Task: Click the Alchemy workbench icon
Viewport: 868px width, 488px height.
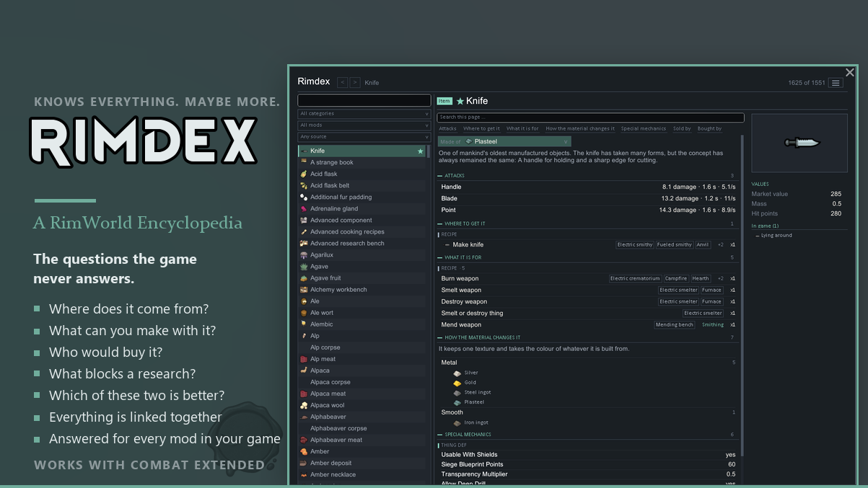Action: tap(304, 289)
